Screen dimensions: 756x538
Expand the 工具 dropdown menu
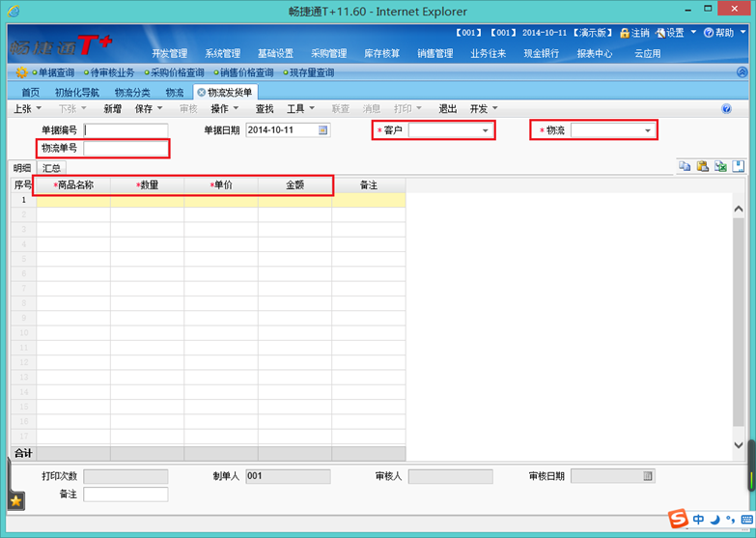coord(312,108)
